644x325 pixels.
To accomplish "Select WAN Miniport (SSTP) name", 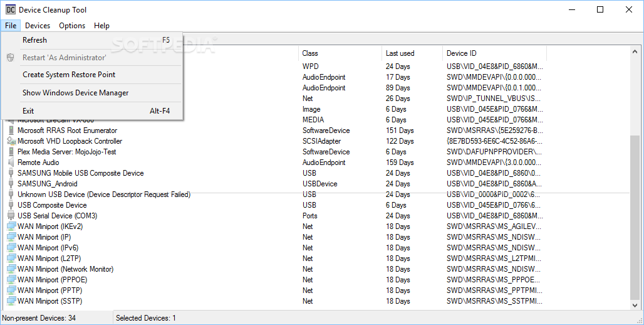I will coord(49,302).
